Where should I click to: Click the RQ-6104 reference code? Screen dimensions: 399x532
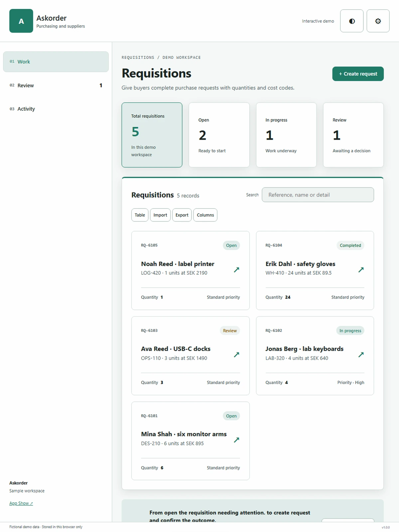274,245
